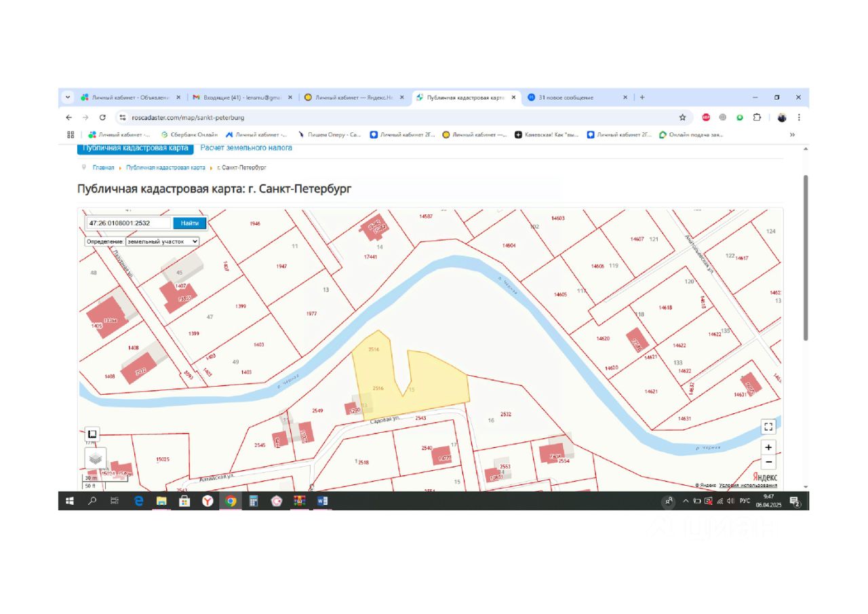Image resolution: width=868 pixels, height=614 pixels.
Task: Click the cadastral number search field
Action: point(129,223)
